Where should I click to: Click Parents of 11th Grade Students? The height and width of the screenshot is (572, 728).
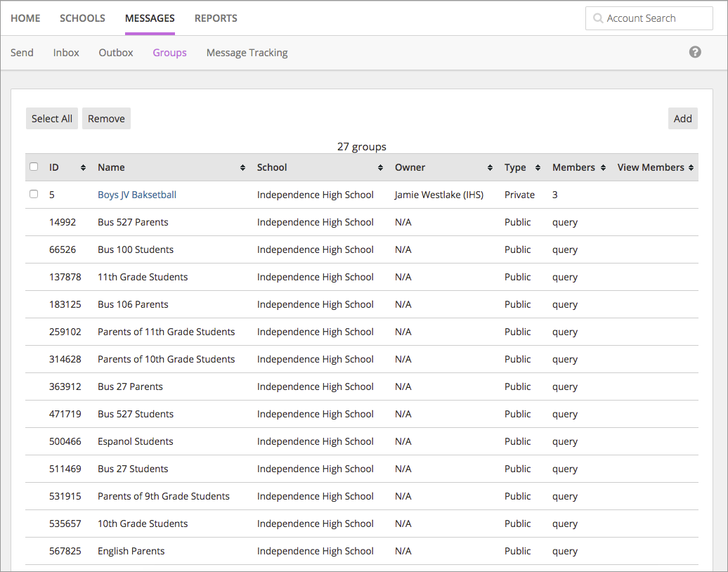tap(167, 332)
